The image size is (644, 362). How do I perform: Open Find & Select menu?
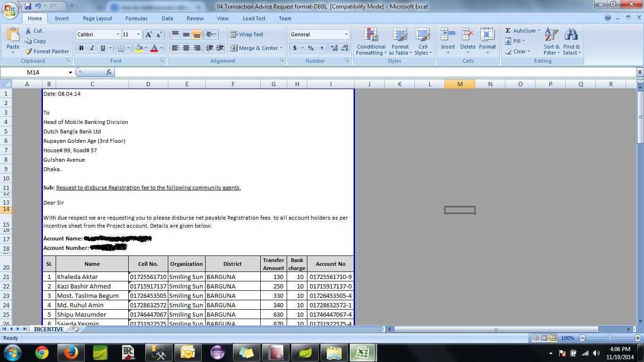[x=571, y=41]
